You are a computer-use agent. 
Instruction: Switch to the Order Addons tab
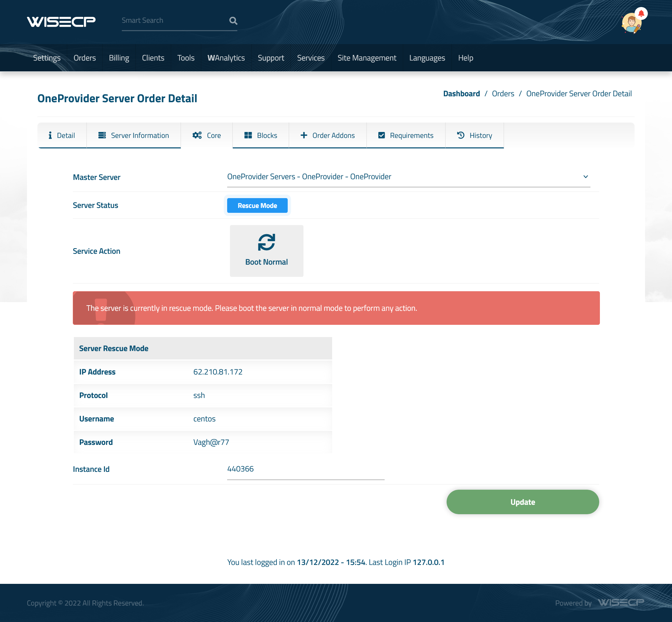coord(328,135)
